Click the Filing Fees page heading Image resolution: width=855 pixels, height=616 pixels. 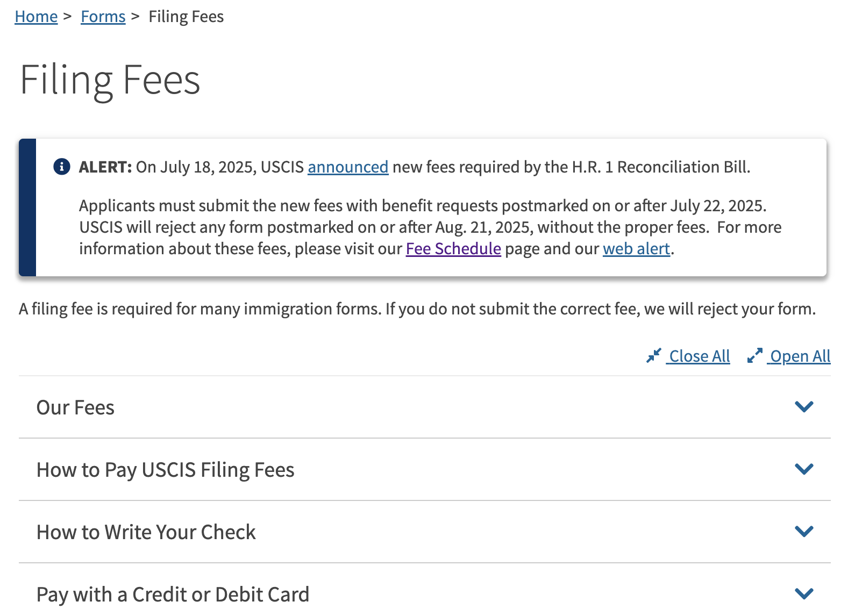click(x=110, y=80)
